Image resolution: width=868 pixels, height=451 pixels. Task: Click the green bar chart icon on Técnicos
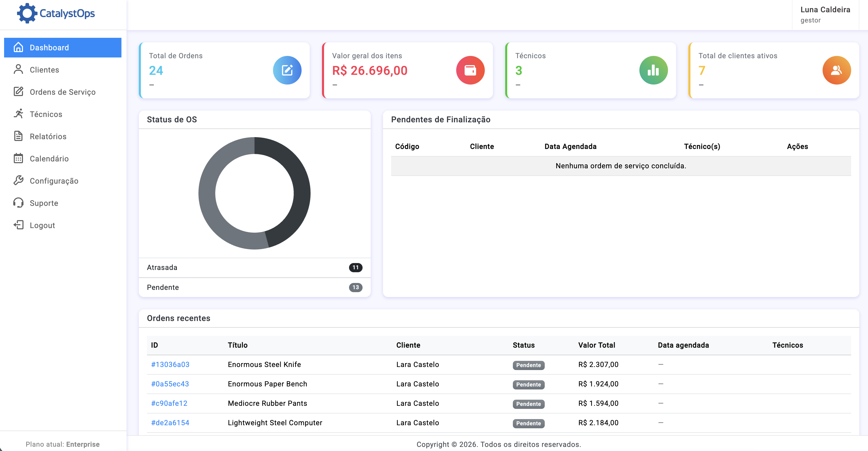tap(653, 70)
